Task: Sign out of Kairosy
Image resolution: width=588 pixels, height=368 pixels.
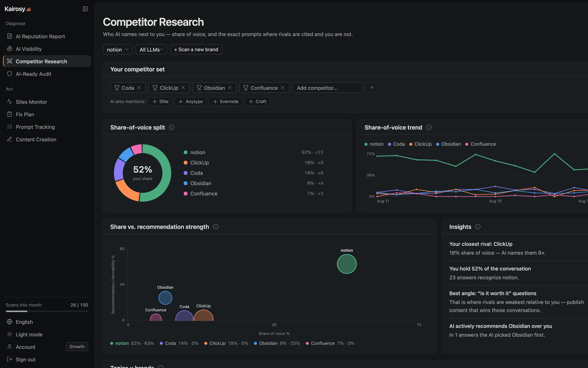Action: tap(47, 359)
